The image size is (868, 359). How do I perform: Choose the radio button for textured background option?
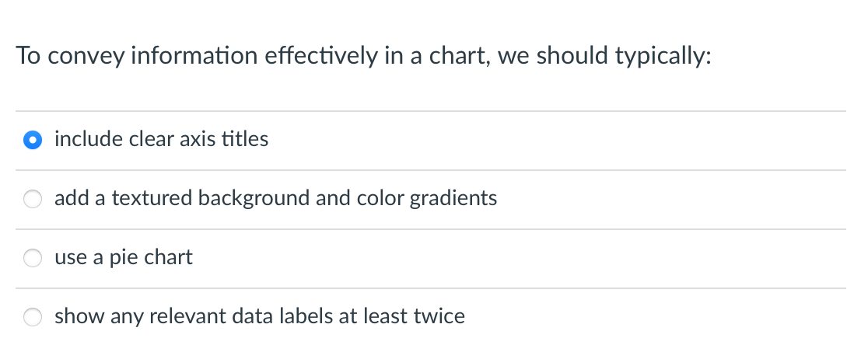32,200
